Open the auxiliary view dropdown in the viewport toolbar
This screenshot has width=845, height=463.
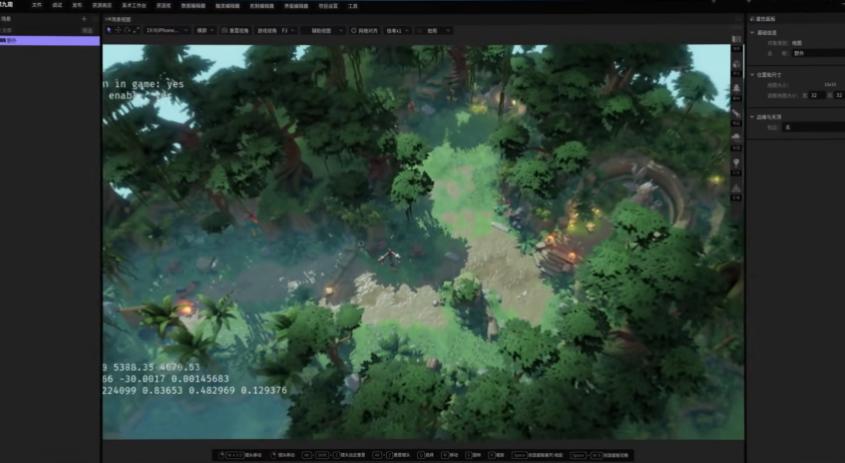[x=324, y=31]
